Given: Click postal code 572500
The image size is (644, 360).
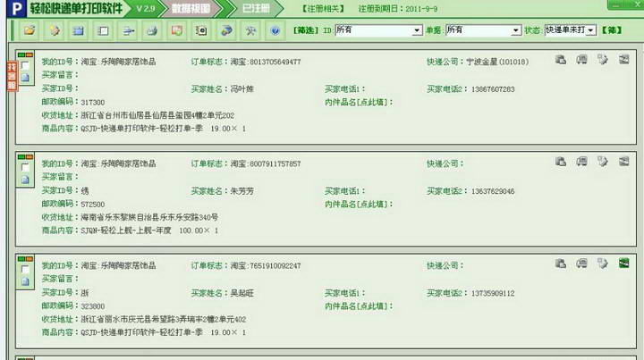Looking at the screenshot, I should coord(93,205).
